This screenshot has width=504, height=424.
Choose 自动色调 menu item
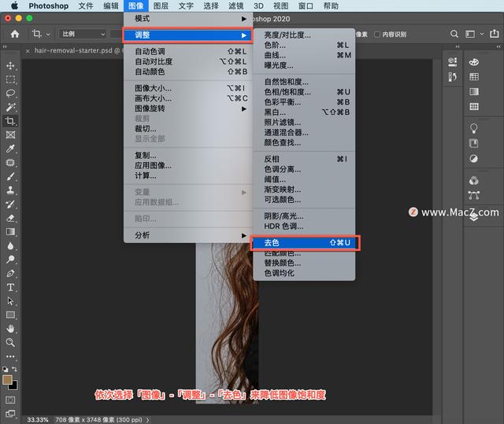tap(188, 51)
